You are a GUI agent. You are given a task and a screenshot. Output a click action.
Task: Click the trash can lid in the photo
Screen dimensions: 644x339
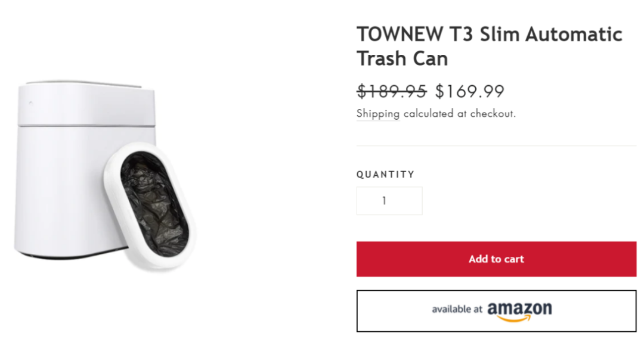[x=86, y=104]
